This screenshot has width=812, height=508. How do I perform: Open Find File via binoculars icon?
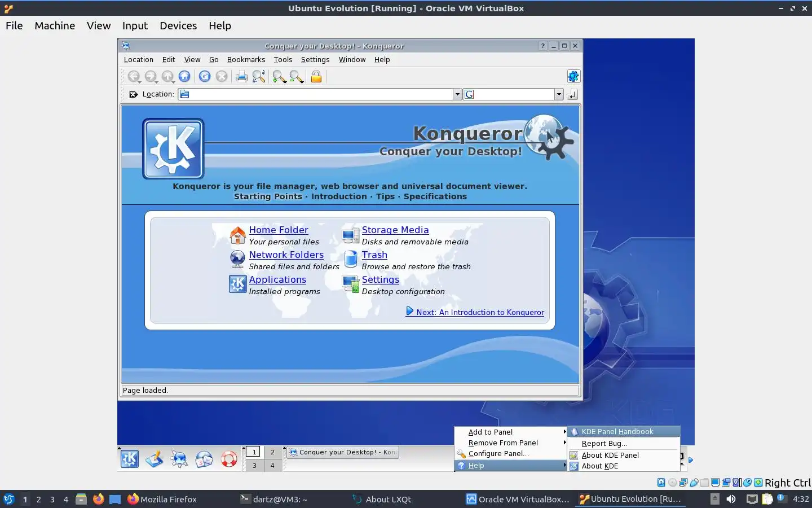coord(259,77)
